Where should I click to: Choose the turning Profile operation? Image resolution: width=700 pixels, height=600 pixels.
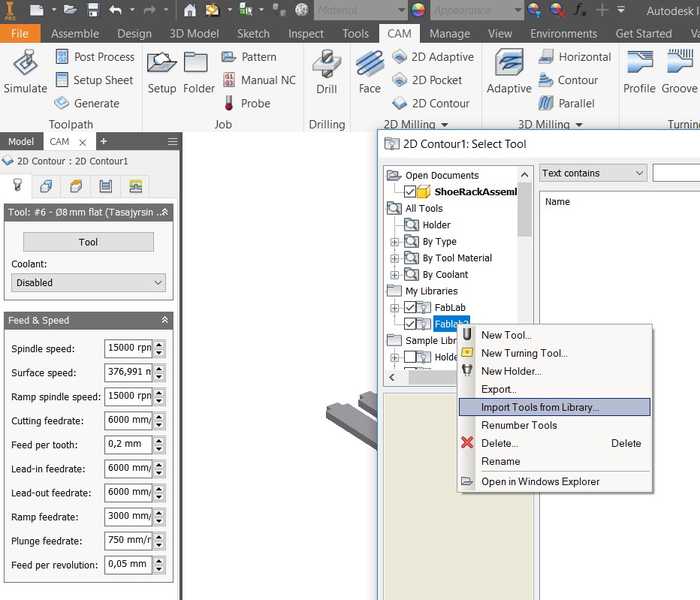[639, 72]
